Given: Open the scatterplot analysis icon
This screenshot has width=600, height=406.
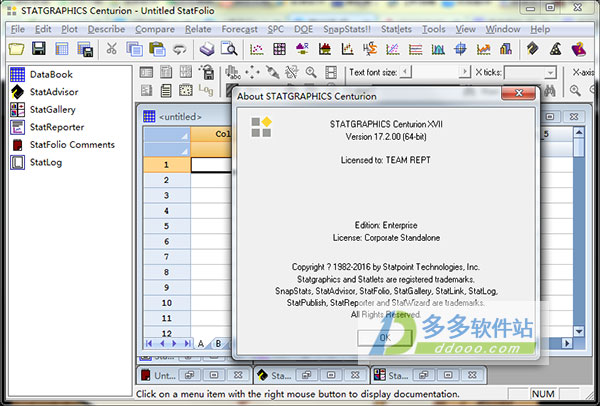Looking at the screenshot, I should (256, 49).
